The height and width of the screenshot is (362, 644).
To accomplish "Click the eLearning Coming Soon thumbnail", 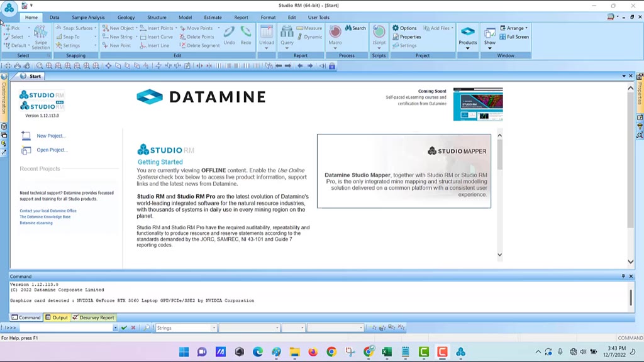I will pyautogui.click(x=478, y=104).
